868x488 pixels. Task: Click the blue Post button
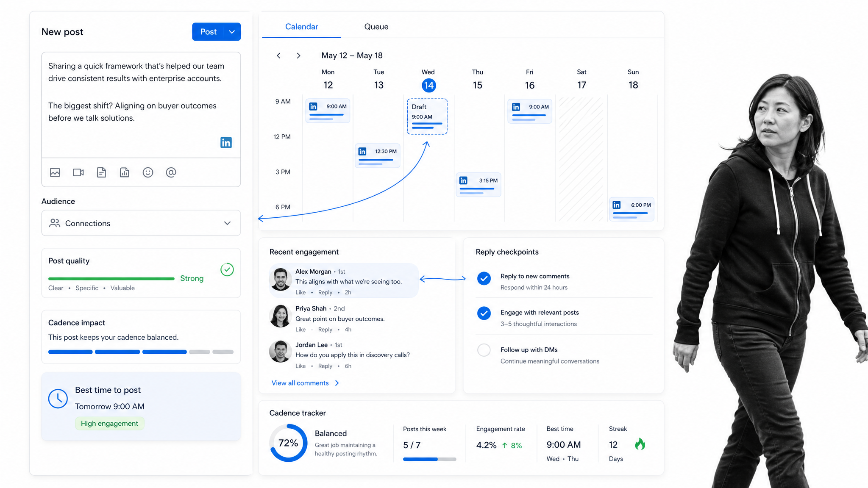click(209, 32)
